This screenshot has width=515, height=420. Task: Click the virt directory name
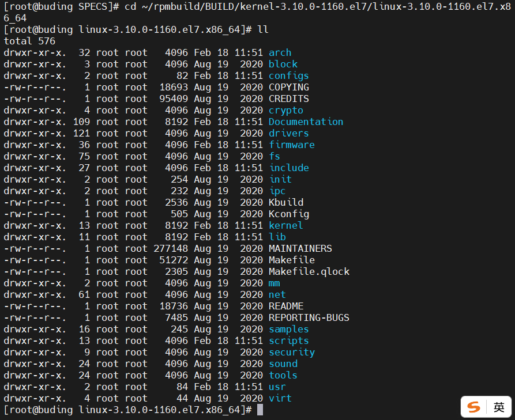(x=280, y=398)
